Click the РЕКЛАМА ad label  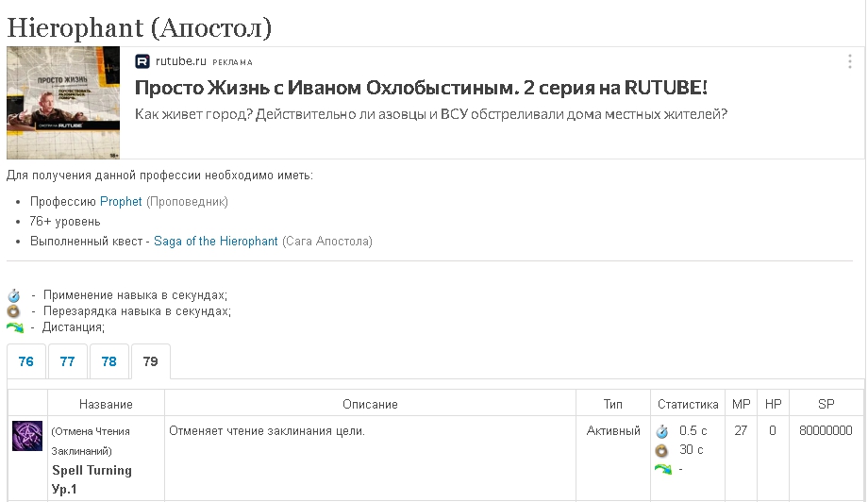pyautogui.click(x=232, y=62)
